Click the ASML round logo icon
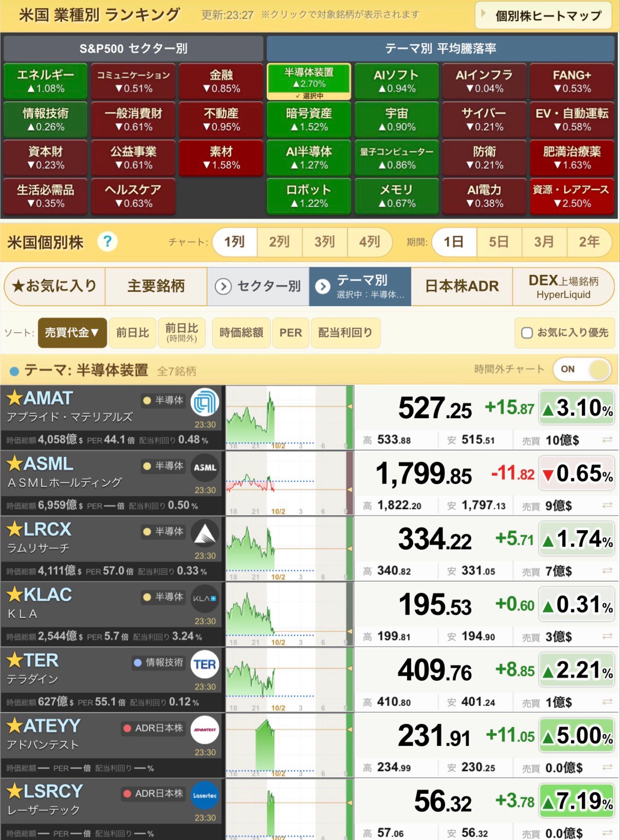Viewport: 620px width, 840px height. [x=204, y=467]
